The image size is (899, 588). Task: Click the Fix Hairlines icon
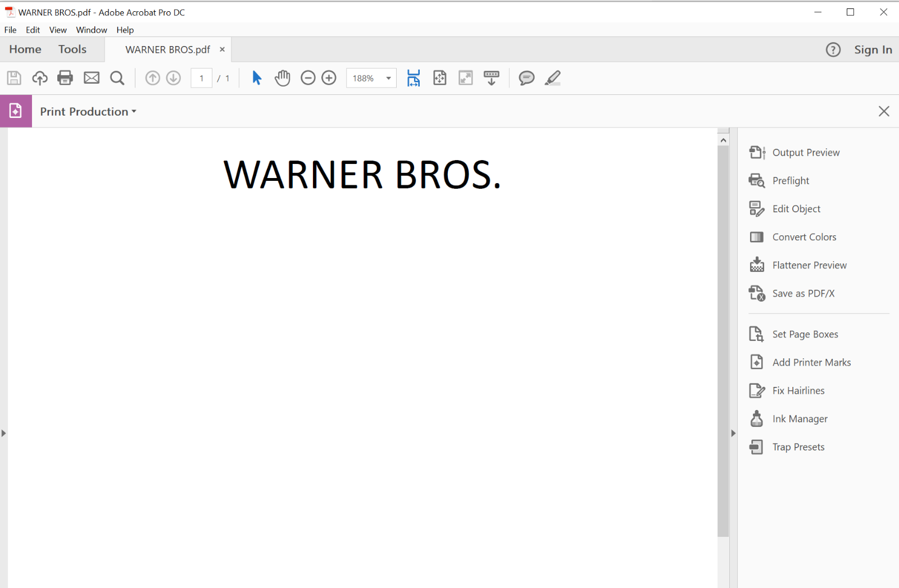[757, 390]
